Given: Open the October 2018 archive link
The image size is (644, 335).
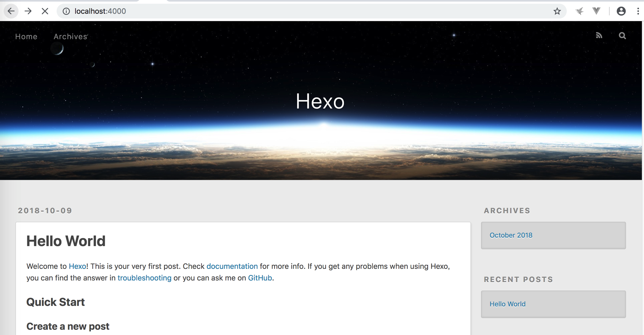Looking at the screenshot, I should coord(511,235).
